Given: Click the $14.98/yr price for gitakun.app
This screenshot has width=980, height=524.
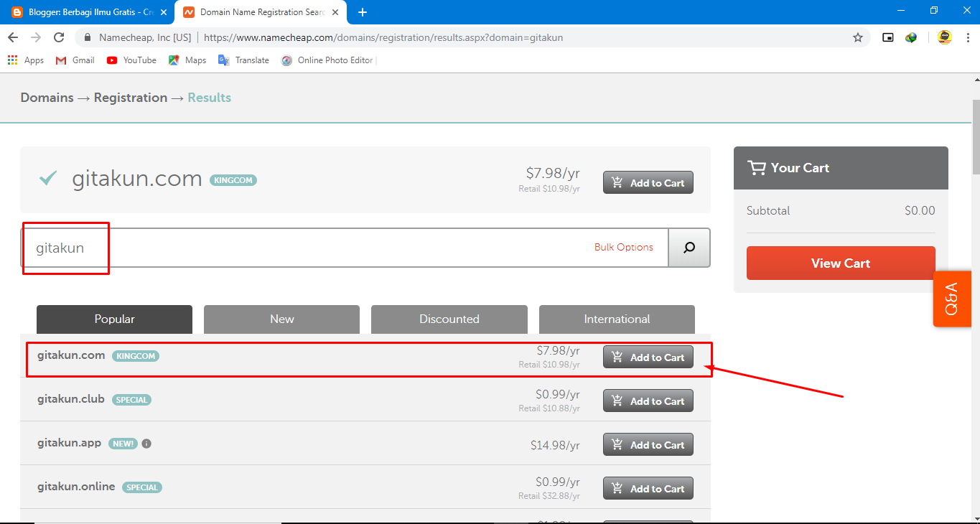Looking at the screenshot, I should [555, 446].
